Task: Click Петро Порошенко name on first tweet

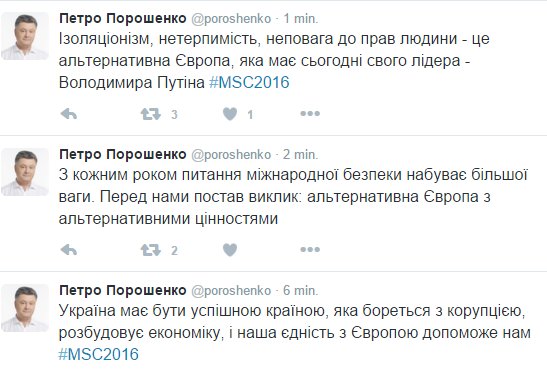Action: coord(123,18)
